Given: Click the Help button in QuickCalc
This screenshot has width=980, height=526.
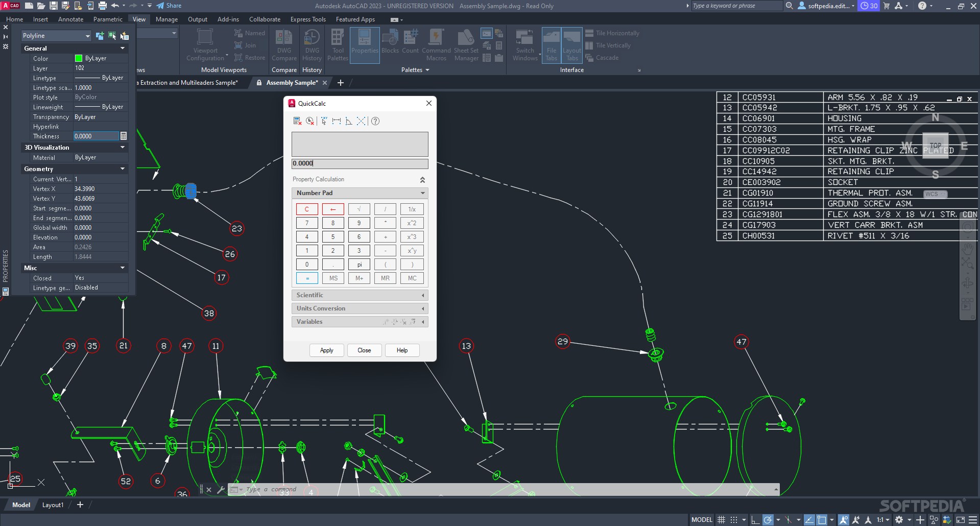Looking at the screenshot, I should click(x=402, y=350).
